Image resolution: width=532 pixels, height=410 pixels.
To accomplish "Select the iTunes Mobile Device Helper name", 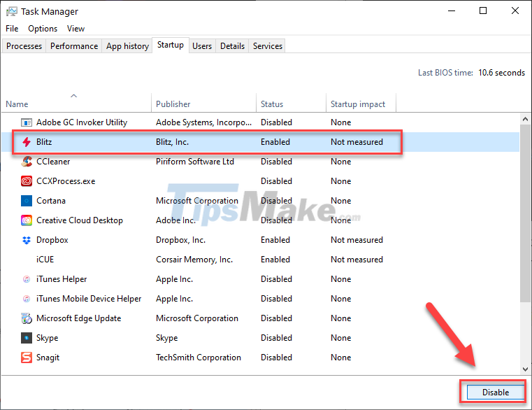I will pyautogui.click(x=89, y=299).
